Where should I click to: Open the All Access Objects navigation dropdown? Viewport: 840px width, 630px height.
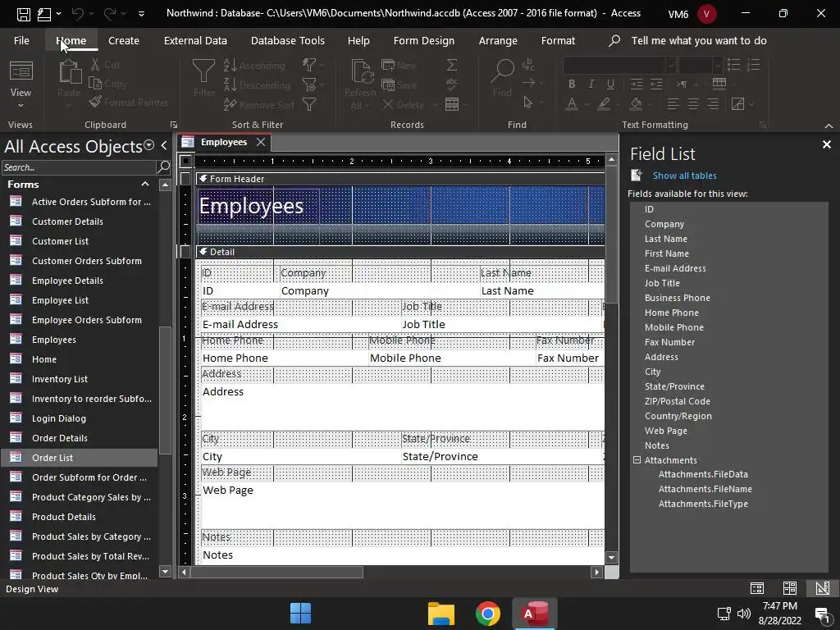[x=149, y=146]
